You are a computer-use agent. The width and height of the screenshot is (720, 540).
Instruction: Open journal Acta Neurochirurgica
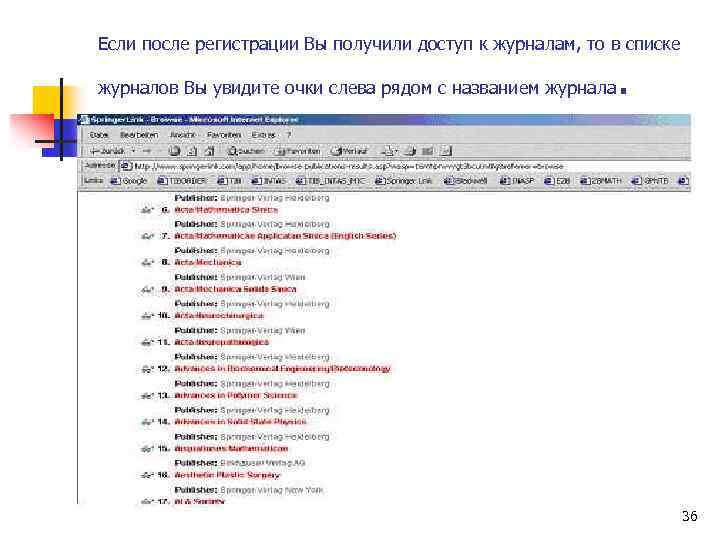tap(219, 316)
